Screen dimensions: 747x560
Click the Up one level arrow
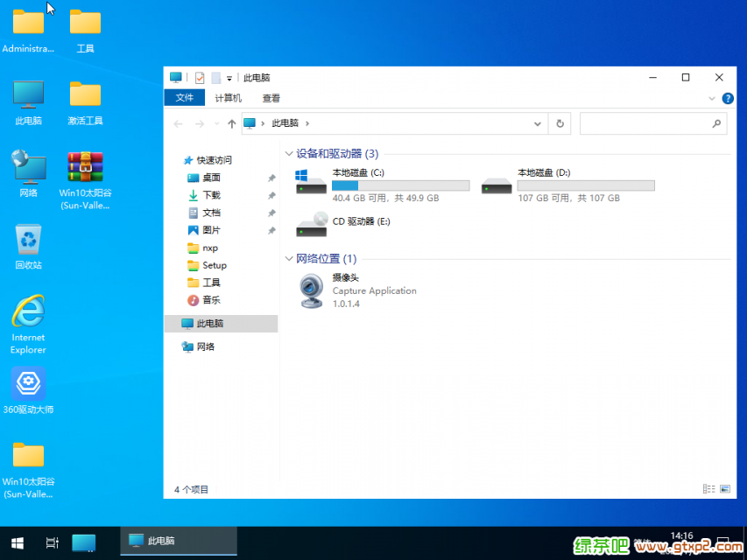point(231,123)
